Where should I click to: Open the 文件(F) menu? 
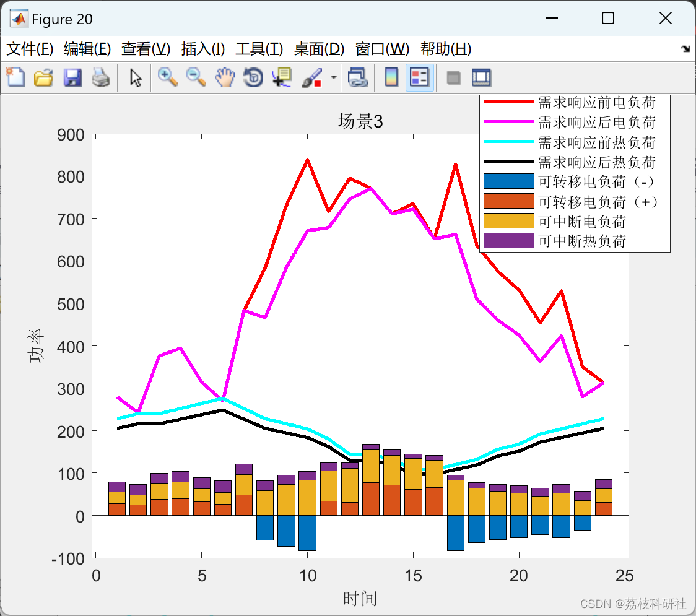(30, 48)
